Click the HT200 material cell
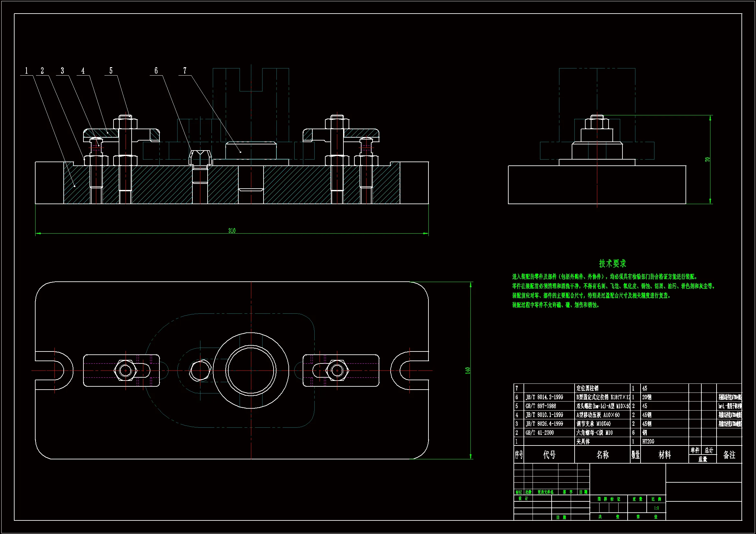The height and width of the screenshot is (534, 756). click(x=648, y=442)
